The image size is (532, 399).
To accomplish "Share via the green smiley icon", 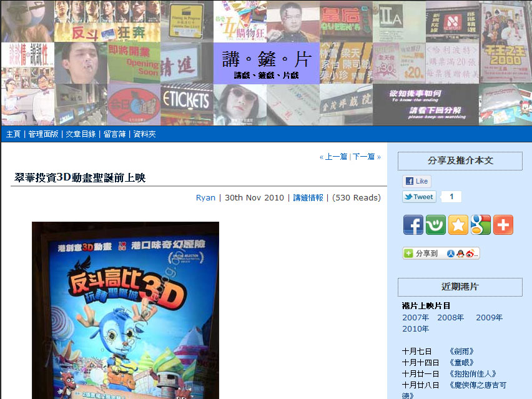I will click(x=435, y=225).
